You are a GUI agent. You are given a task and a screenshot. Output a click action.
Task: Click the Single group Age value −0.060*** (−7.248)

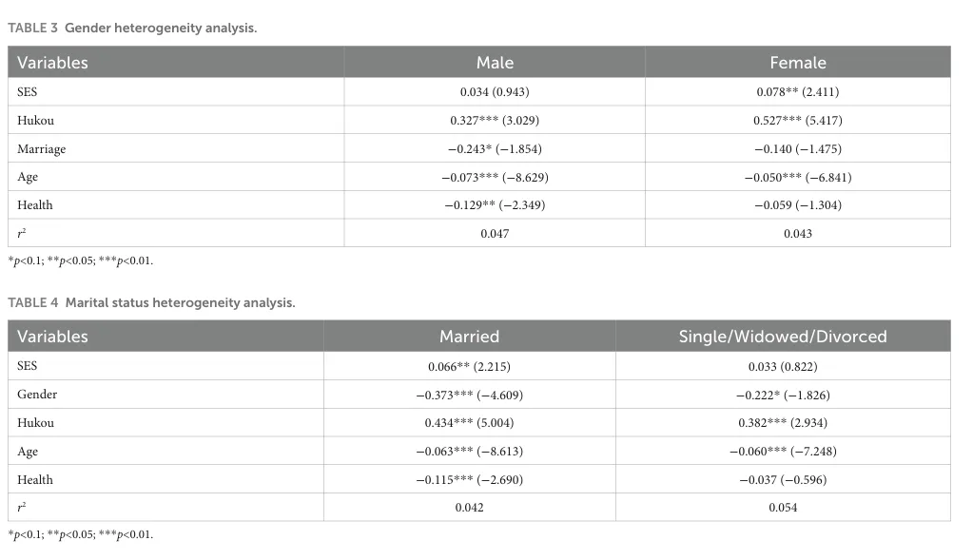tap(783, 452)
